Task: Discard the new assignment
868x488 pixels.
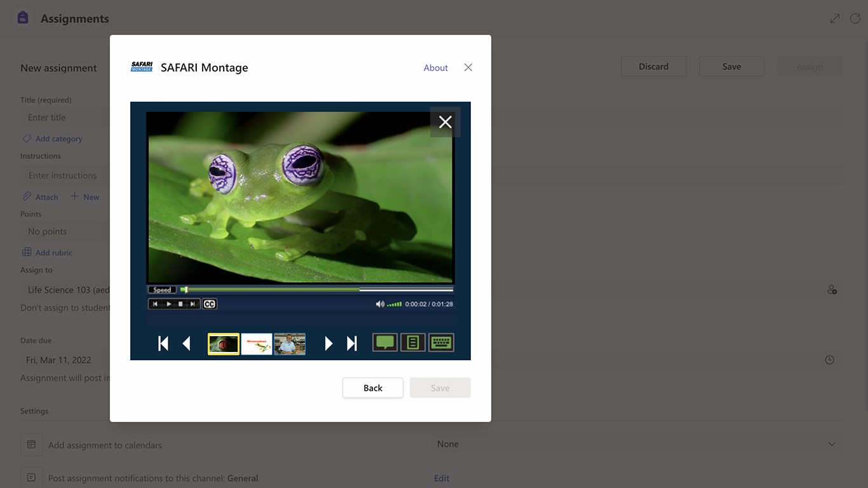Action: pos(654,66)
